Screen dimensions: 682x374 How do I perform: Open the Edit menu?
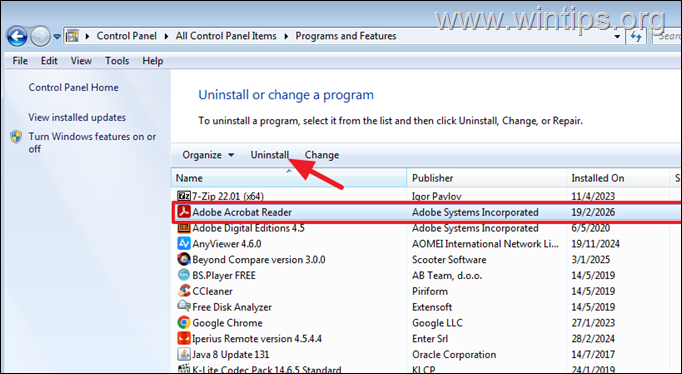49,61
